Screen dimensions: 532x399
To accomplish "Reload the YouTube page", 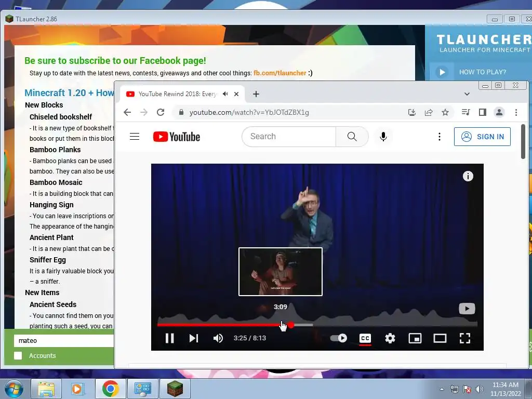I will [x=161, y=112].
